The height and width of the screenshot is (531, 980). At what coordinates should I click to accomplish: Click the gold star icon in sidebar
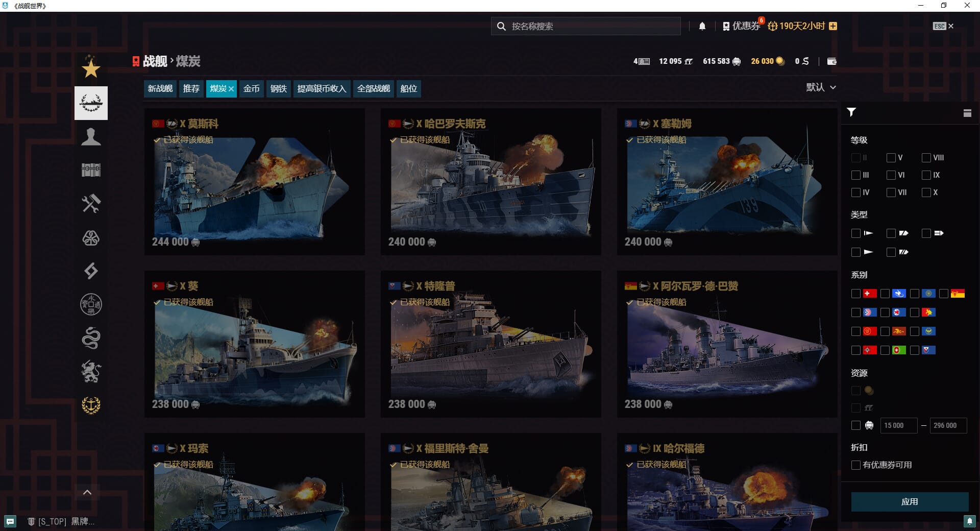coord(91,68)
